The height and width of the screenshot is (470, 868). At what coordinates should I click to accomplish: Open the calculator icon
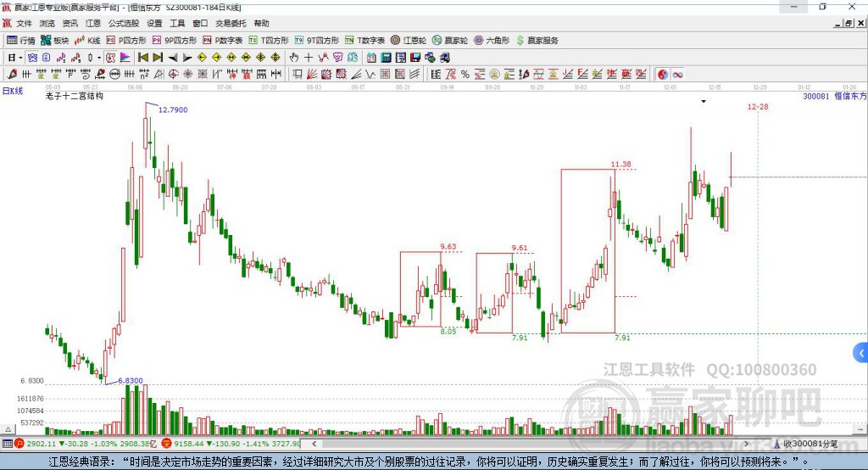[386, 58]
